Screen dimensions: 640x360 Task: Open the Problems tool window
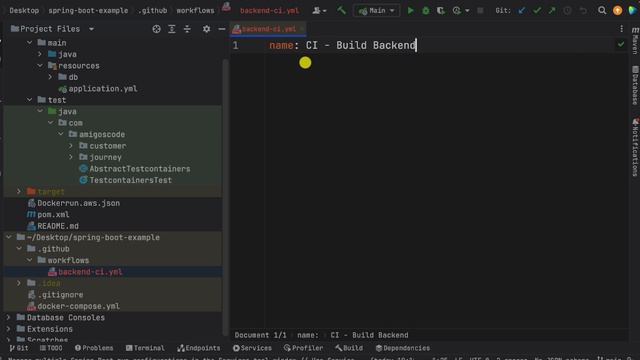(x=94, y=348)
